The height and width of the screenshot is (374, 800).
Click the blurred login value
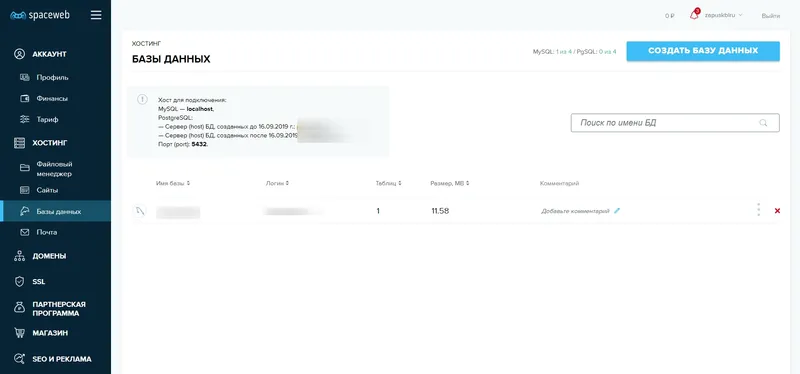point(293,211)
